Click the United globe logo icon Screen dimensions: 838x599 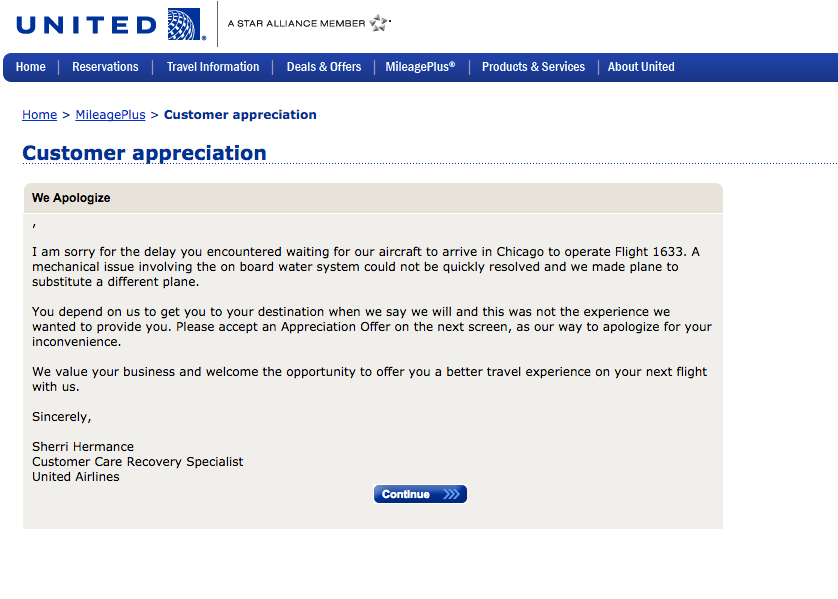pos(185,24)
